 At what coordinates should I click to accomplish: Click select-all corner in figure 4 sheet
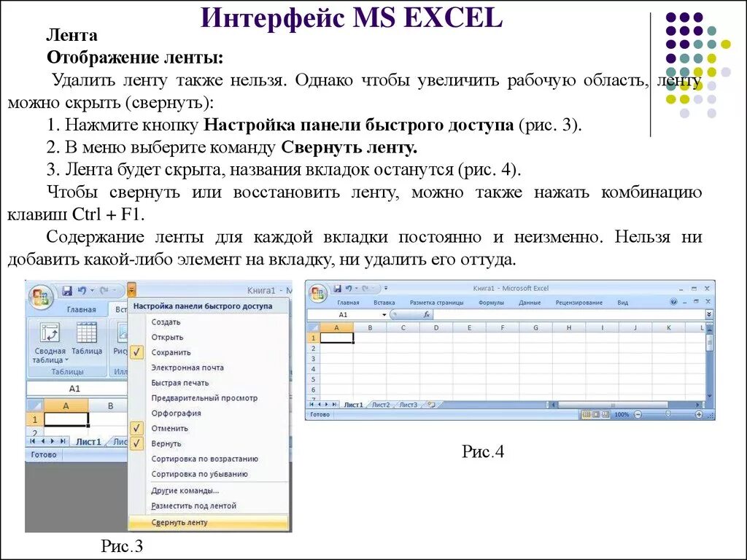point(313,327)
